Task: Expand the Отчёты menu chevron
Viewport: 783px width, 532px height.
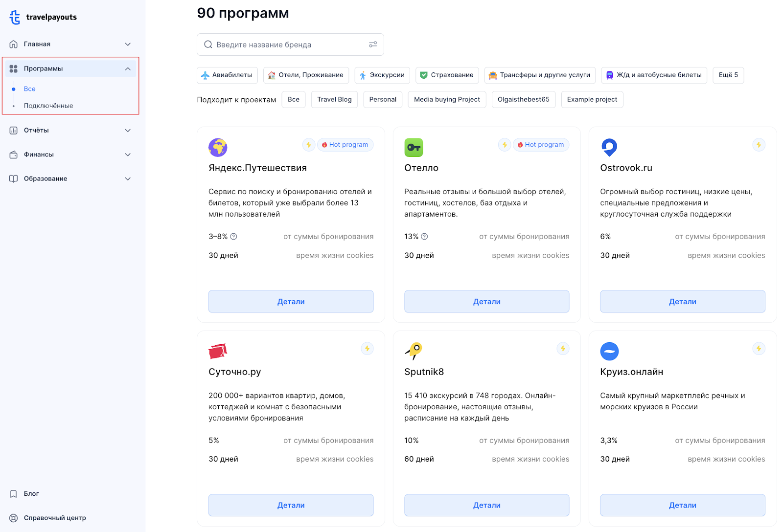Action: pos(128,131)
